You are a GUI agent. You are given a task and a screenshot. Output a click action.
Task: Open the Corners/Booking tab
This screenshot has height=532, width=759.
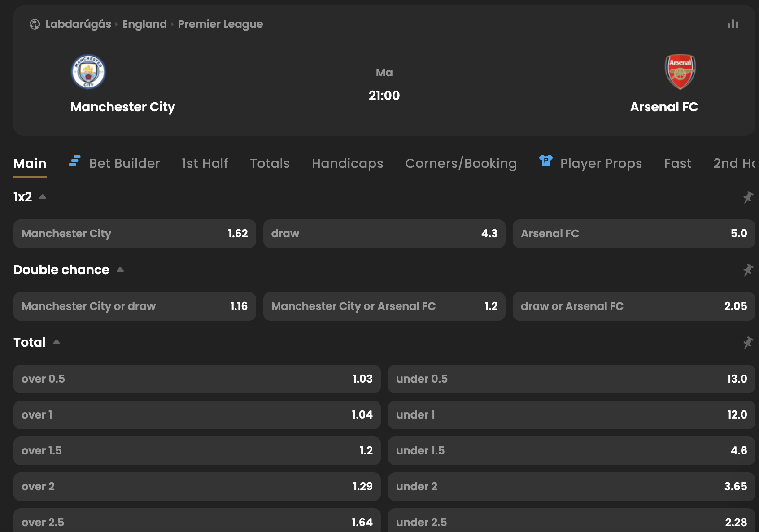461,163
